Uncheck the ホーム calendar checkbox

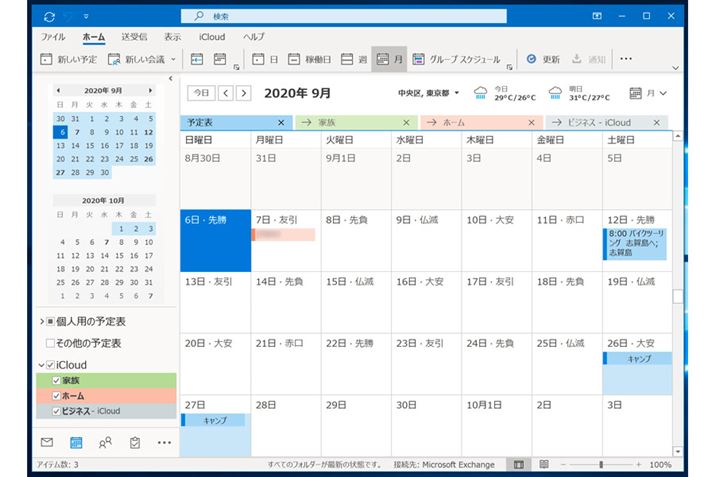pos(57,396)
